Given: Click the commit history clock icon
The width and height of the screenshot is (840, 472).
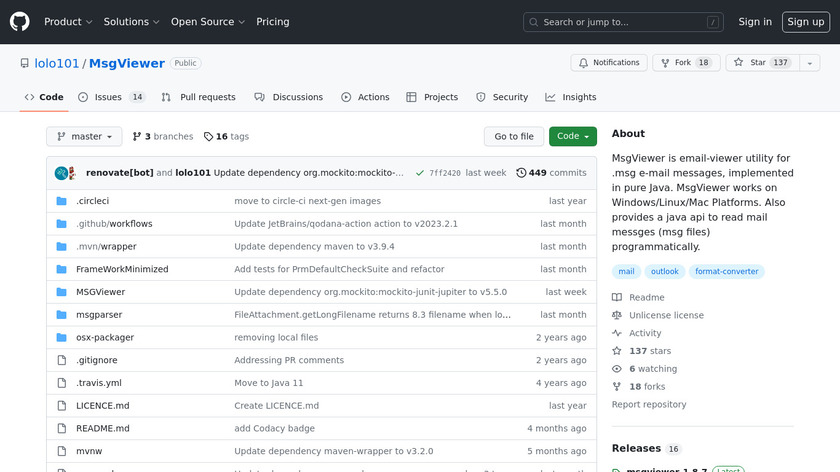Looking at the screenshot, I should (x=521, y=173).
